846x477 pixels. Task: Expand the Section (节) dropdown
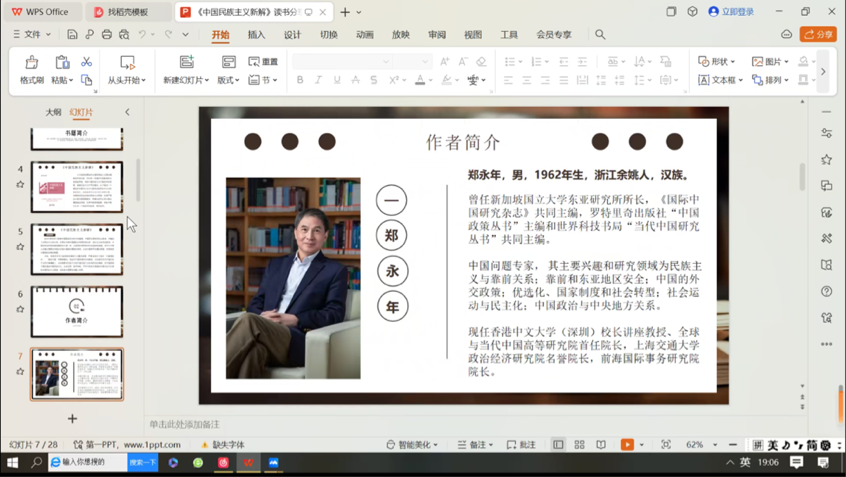(x=263, y=80)
